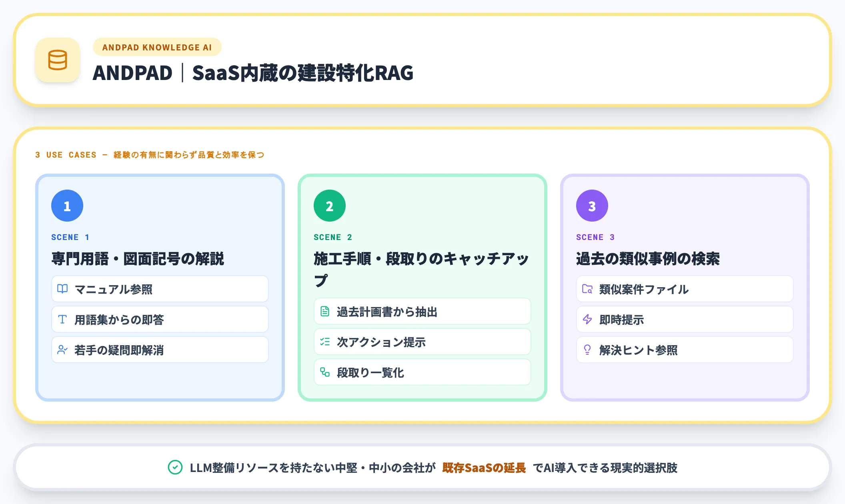Select the 過去計画書から抽出 item

coord(422,311)
